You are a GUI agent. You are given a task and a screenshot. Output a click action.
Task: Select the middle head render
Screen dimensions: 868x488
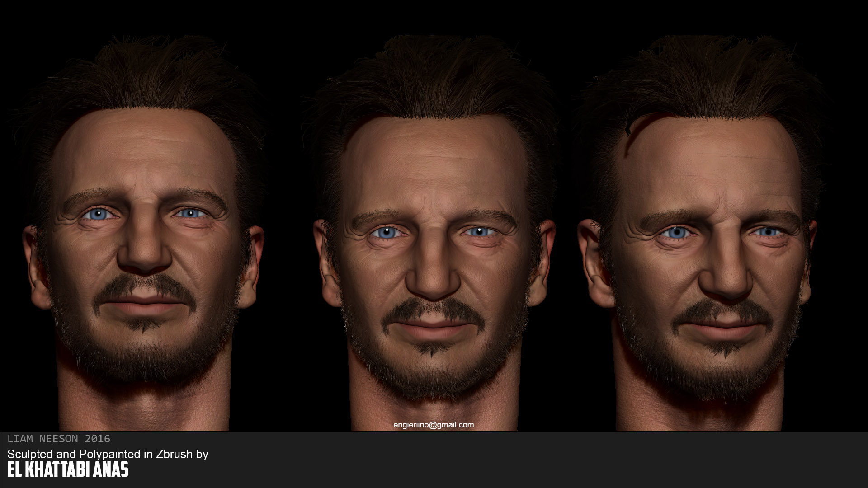coord(433,233)
